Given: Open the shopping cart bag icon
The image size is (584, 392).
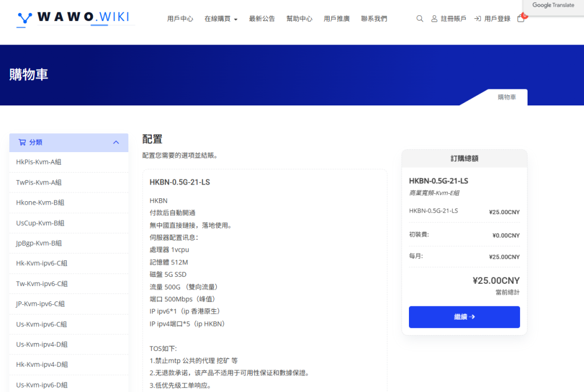Looking at the screenshot, I should click(521, 18).
